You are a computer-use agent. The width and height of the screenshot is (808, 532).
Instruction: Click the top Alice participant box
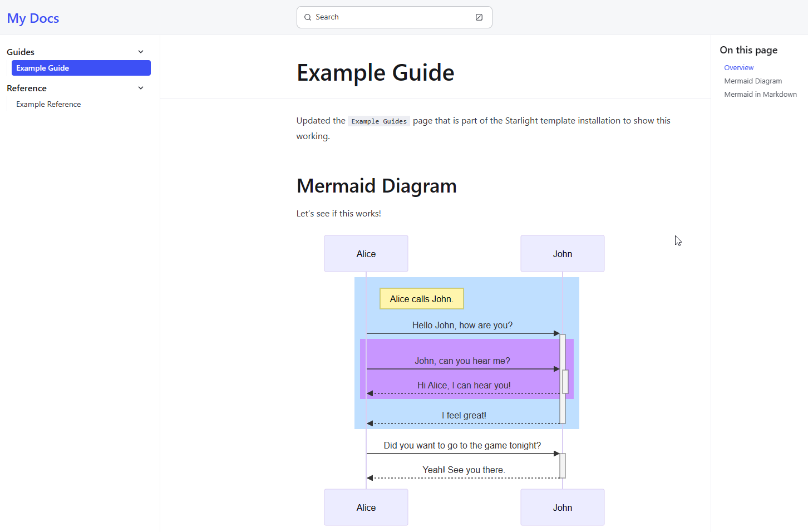[366, 254]
